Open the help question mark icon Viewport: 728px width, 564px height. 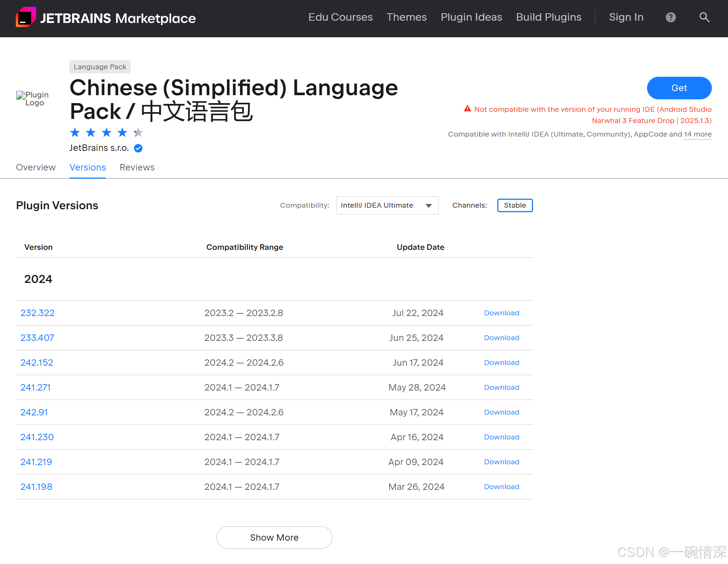[x=670, y=17]
